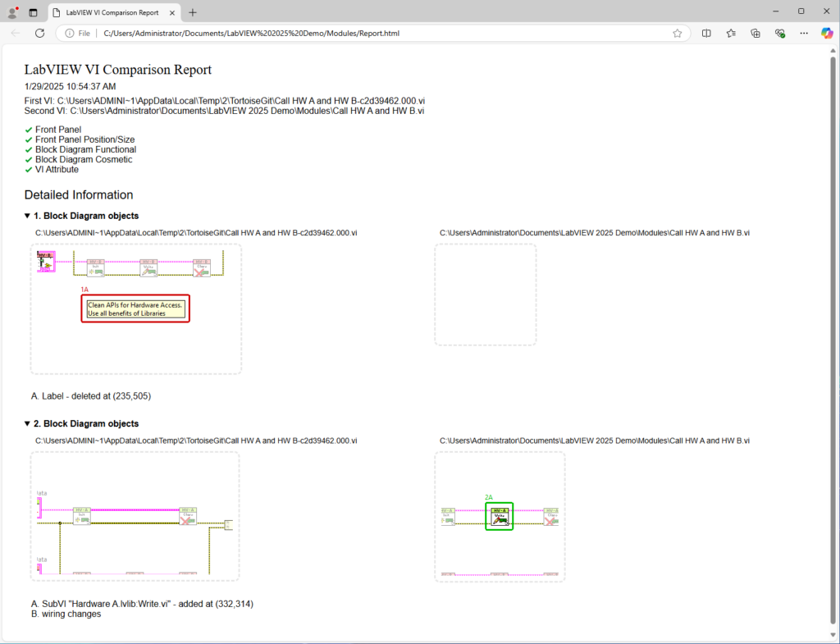
Task: Open Favorites from the star icon
Action: (x=730, y=34)
